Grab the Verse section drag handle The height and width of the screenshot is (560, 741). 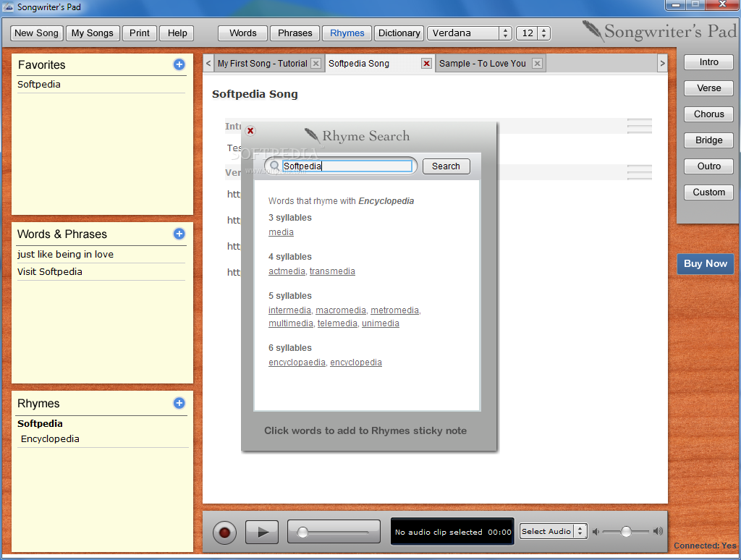pos(640,172)
